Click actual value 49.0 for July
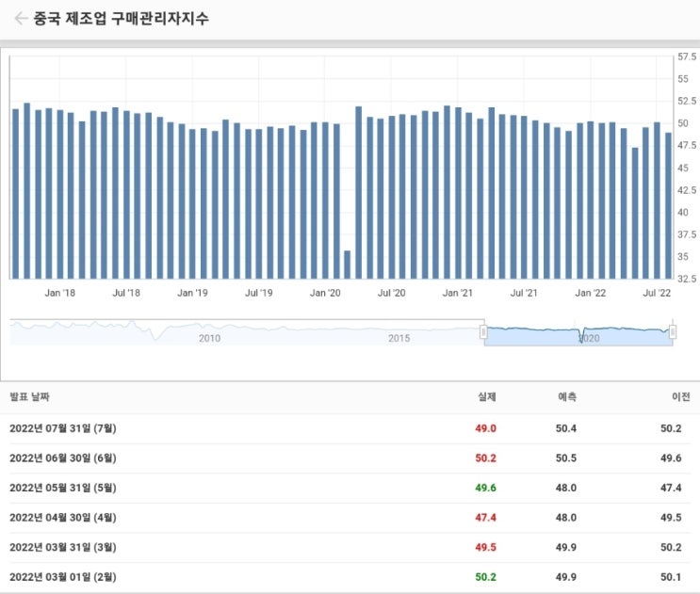Viewport: 700px width, 594px height. [486, 428]
